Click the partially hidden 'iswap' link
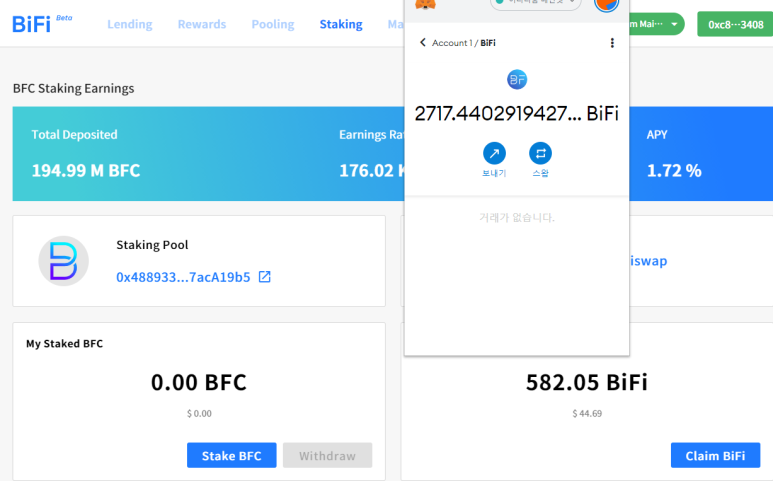The height and width of the screenshot is (481, 773). (x=648, y=261)
